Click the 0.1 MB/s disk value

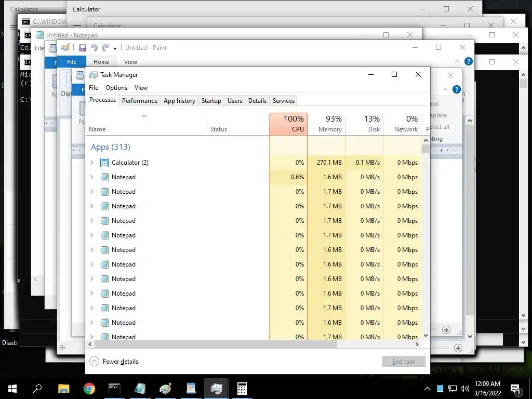[x=368, y=163]
